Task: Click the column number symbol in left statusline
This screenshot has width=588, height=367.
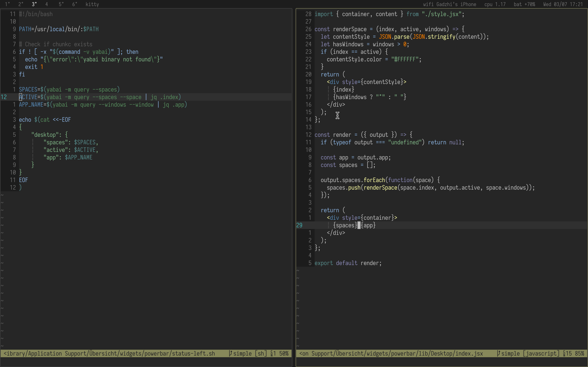Action: pos(272,354)
